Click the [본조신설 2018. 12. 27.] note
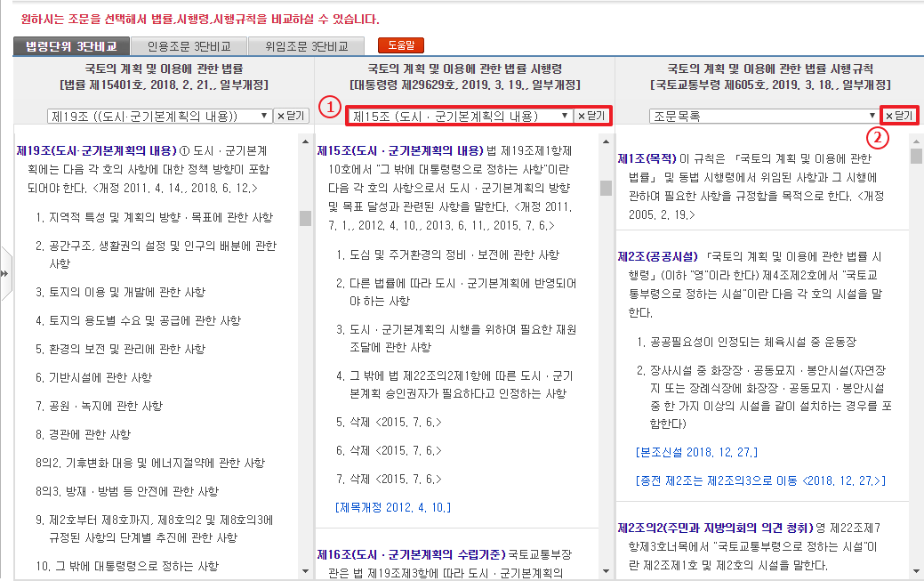The width and height of the screenshot is (924, 581). point(696,452)
